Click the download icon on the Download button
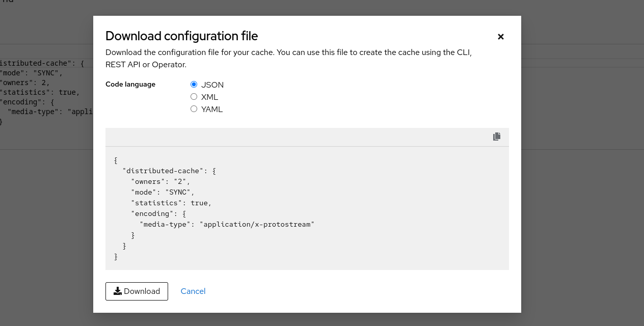Image resolution: width=644 pixels, height=326 pixels. click(118, 291)
